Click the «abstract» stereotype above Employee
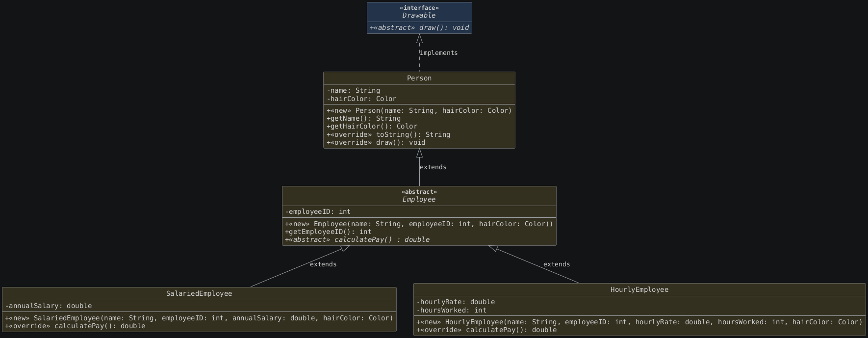This screenshot has height=338, width=868. (419, 192)
